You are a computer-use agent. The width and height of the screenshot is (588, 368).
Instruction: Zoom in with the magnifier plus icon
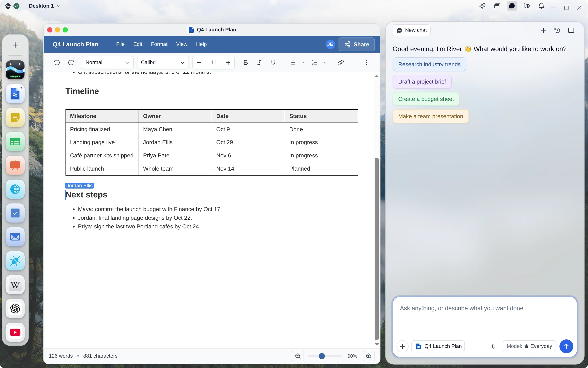coord(369,356)
